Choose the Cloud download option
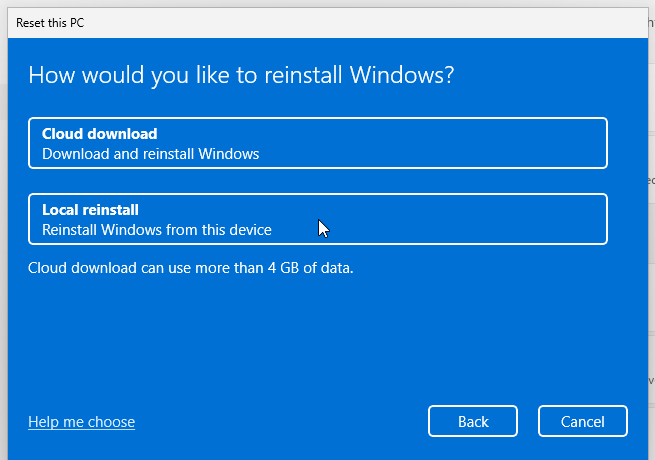 click(317, 143)
